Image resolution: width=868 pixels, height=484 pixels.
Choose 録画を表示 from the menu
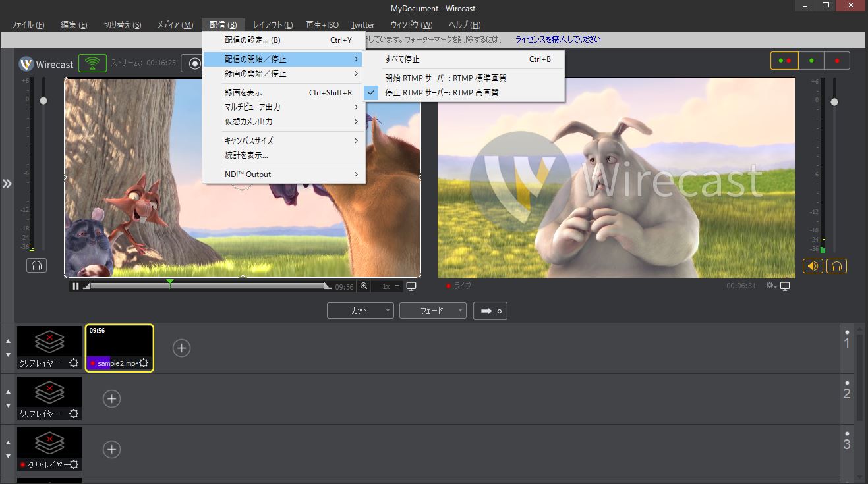point(283,93)
